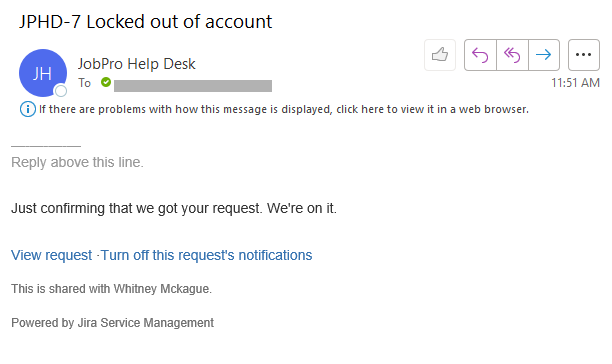View this message in a web browser
This screenshot has width=612, height=364.
coord(284,109)
